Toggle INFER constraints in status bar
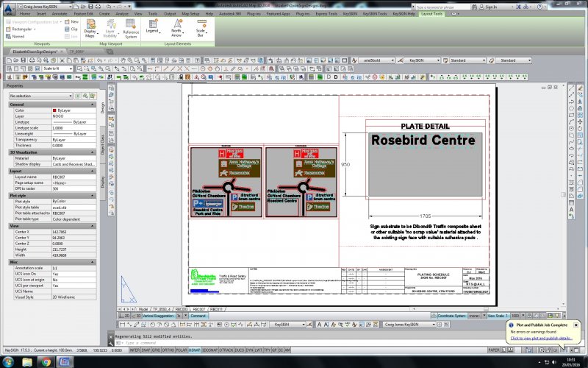The image size is (588, 368). (135, 350)
